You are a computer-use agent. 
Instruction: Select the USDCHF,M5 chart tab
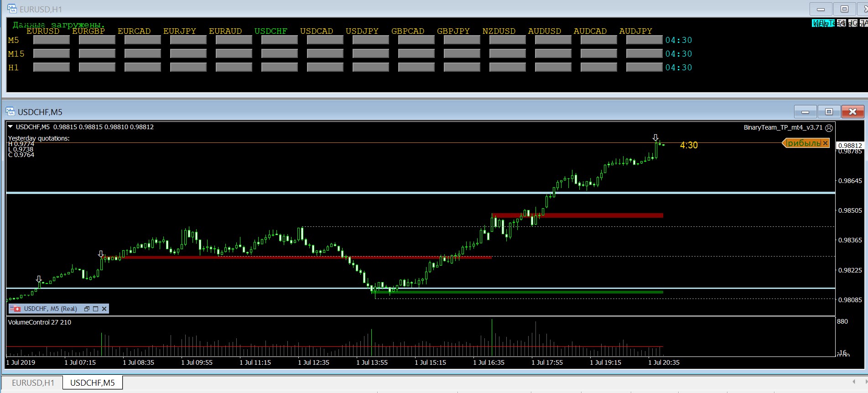93,383
